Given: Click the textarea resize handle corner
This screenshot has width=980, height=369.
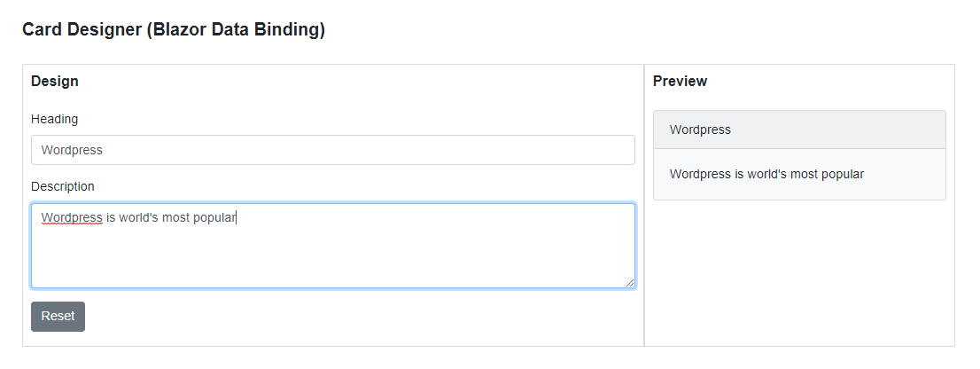Looking at the screenshot, I should pos(630,283).
